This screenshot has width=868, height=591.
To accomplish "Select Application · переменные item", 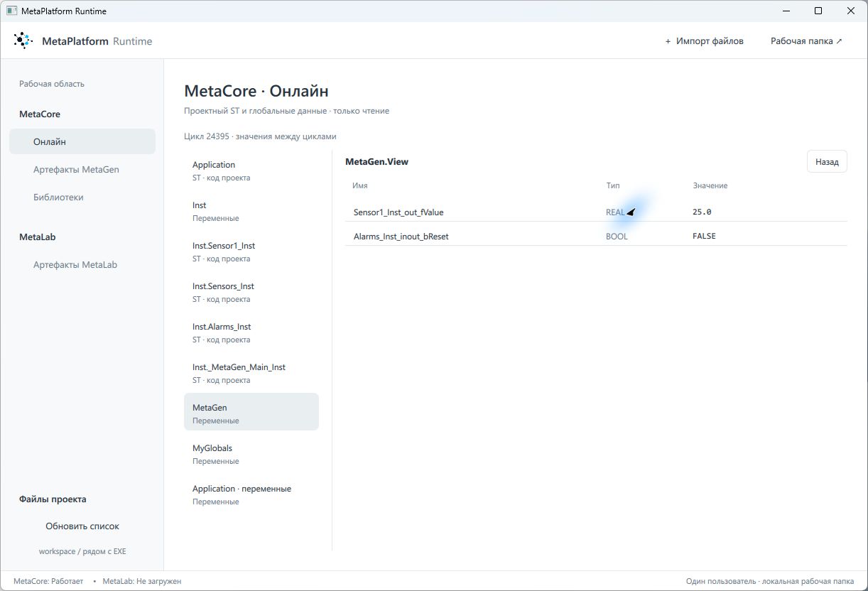I will pyautogui.click(x=251, y=494).
